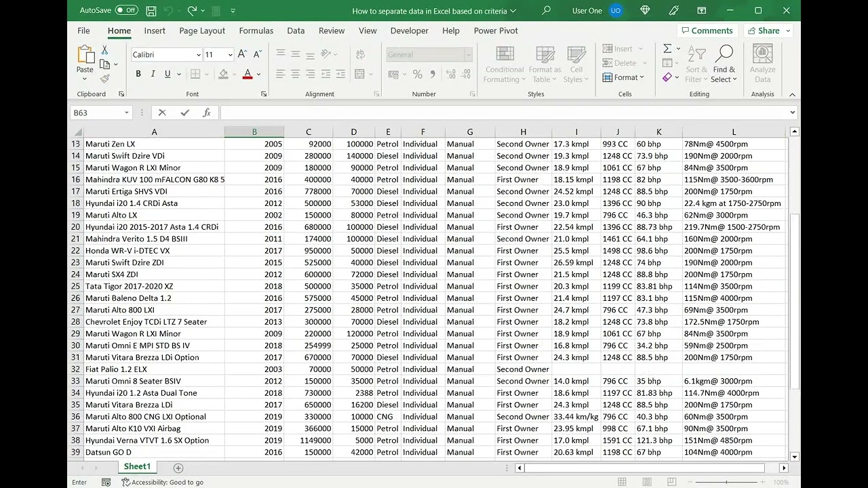
Task: Decrease the cell indent
Action: pyautogui.click(x=325, y=74)
